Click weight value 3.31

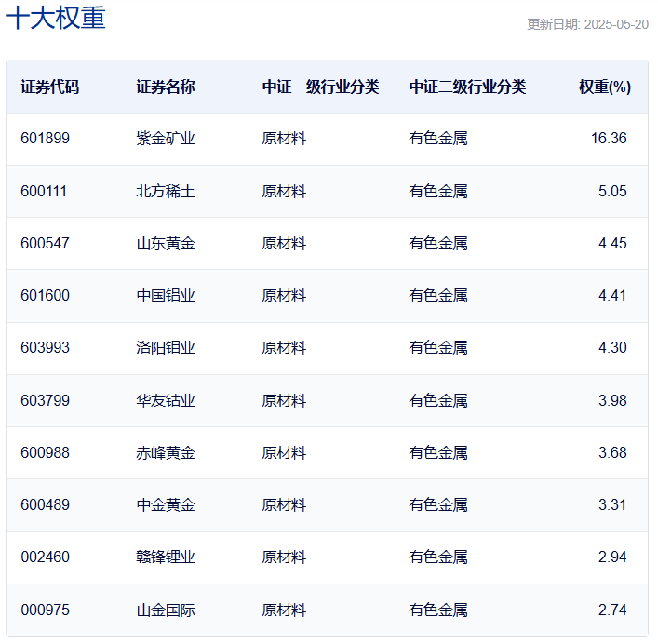611,504
